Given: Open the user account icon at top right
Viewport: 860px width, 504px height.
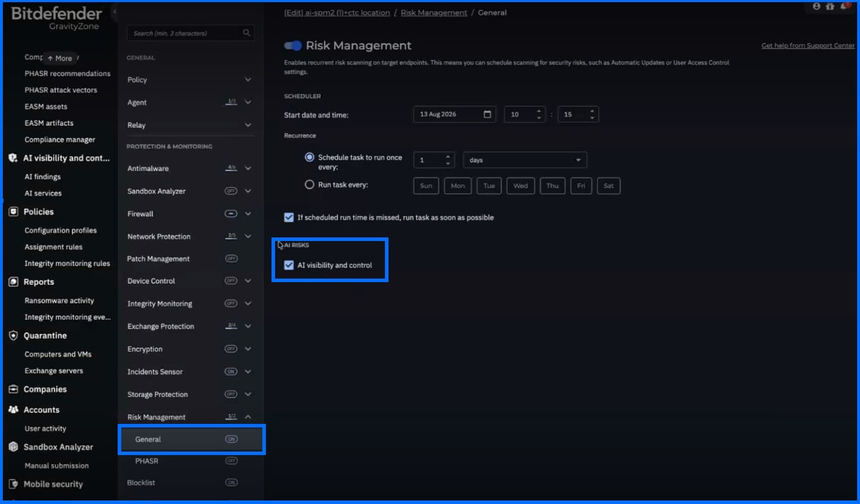Looking at the screenshot, I should (816, 6).
